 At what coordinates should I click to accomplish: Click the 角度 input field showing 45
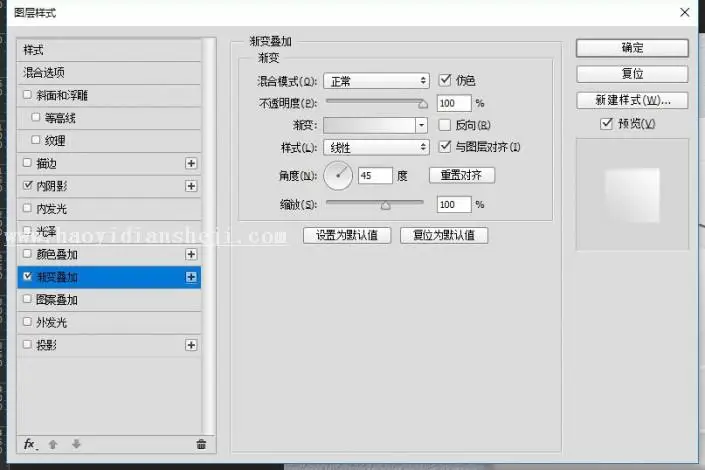pos(375,175)
